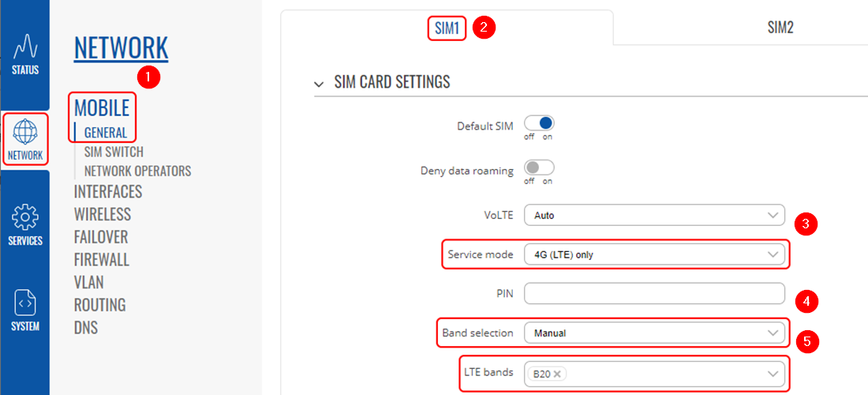This screenshot has height=395, width=868.
Task: Expand the Band selection dropdown
Action: (x=654, y=333)
